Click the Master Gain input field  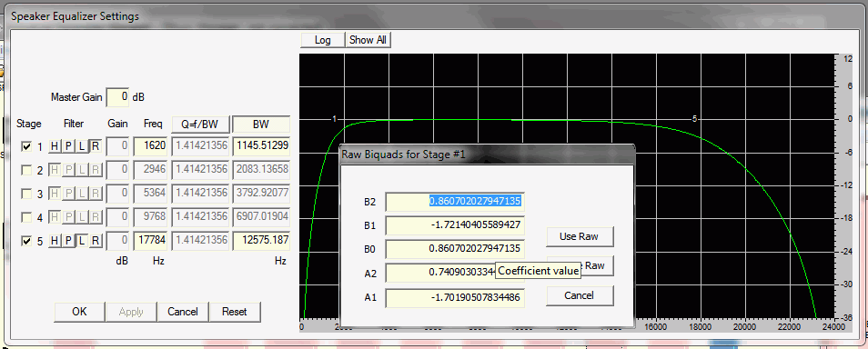117,96
